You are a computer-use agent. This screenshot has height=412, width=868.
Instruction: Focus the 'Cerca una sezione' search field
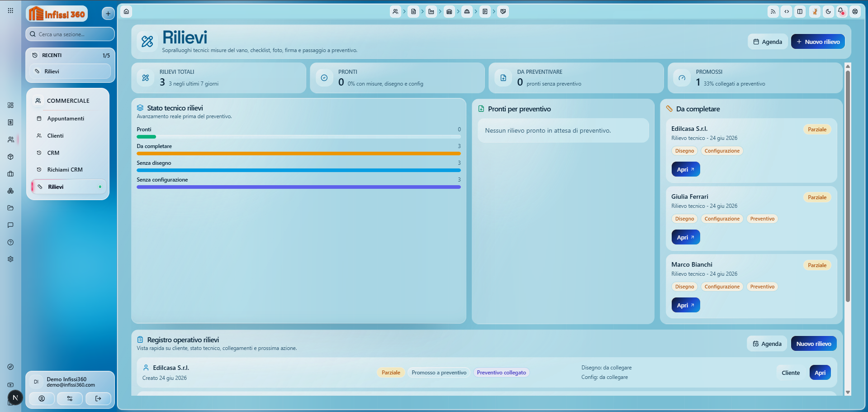(x=70, y=34)
